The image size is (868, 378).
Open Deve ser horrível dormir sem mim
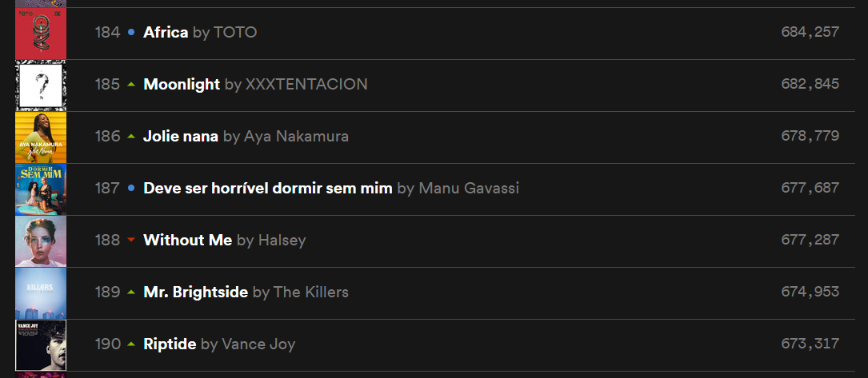click(268, 188)
